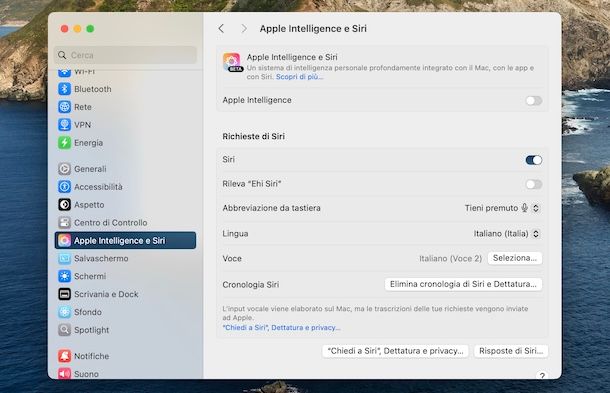Screen dimensions: 610x393
Task: Select Notifiche in the sidebar
Action: (126, 356)
